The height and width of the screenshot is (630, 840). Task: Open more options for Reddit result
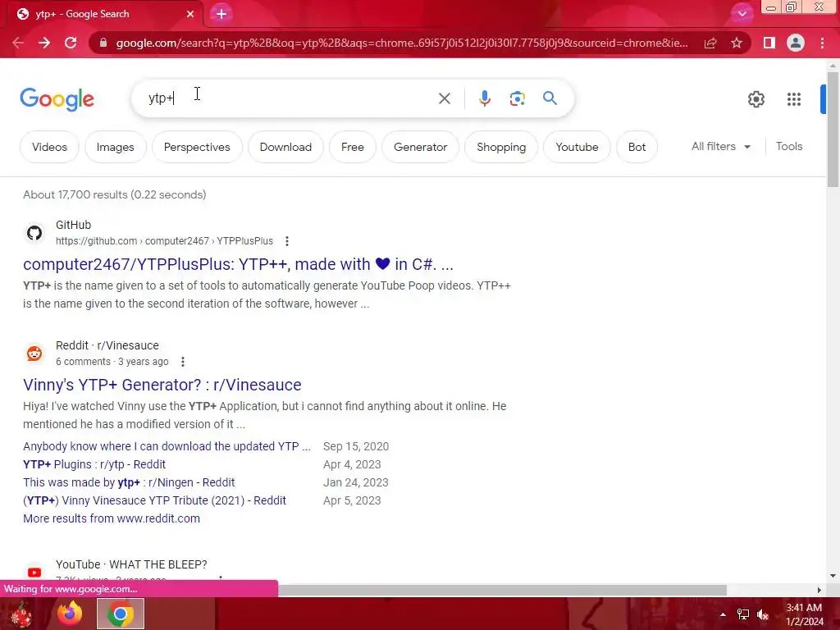(183, 362)
